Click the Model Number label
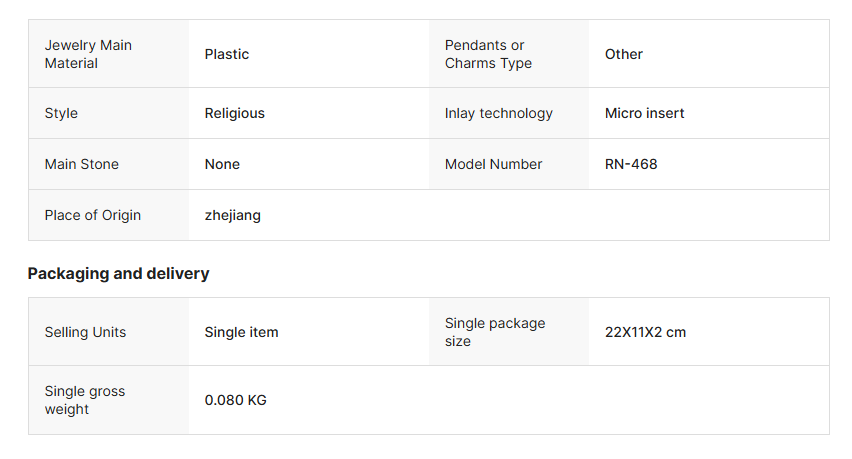 pos(494,164)
